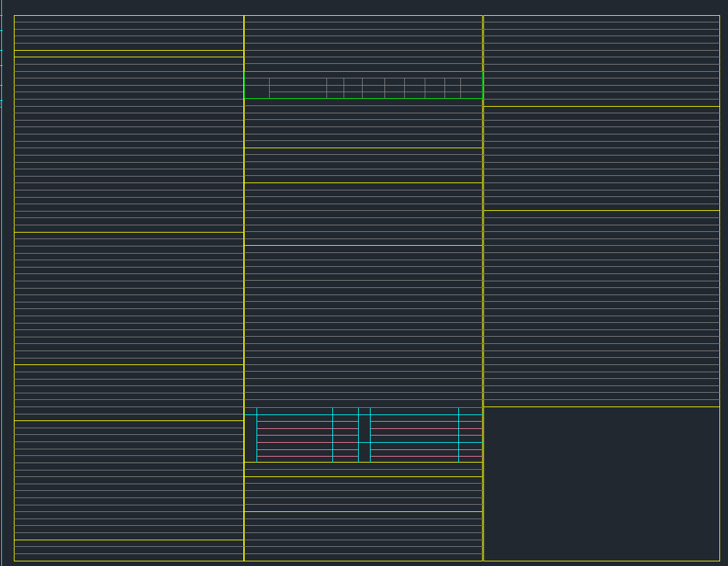This screenshot has height=566, width=728.
Task: Click the middle yellow horizontal line in left column
Action: (129, 232)
